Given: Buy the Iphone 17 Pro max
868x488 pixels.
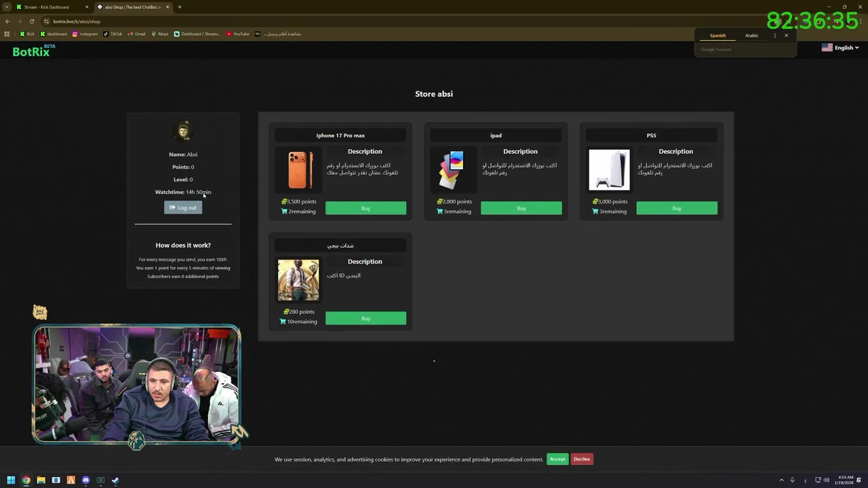Looking at the screenshot, I should [366, 208].
